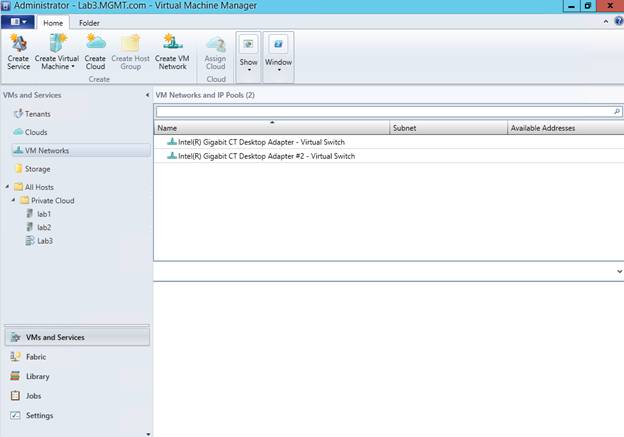Click the Virtual Machine Manager title bar icon

[x=6, y=6]
